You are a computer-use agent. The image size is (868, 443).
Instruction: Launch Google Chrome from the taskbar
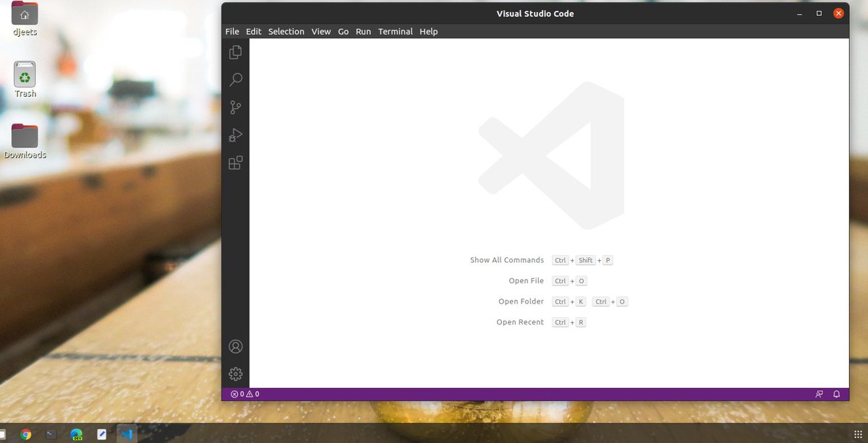(x=26, y=434)
